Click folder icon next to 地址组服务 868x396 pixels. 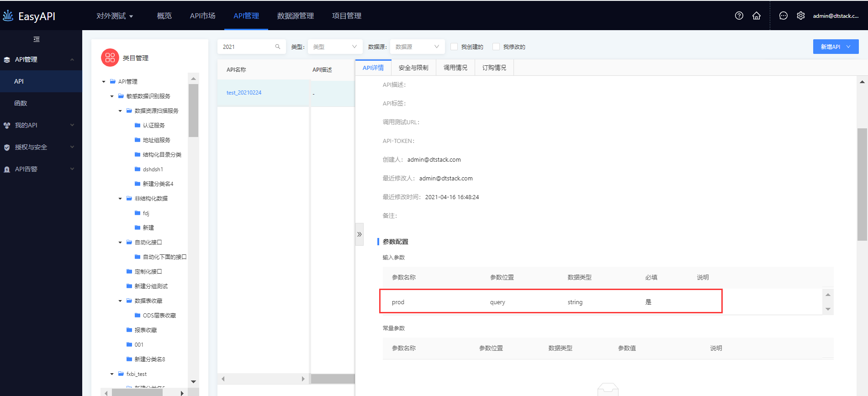138,140
